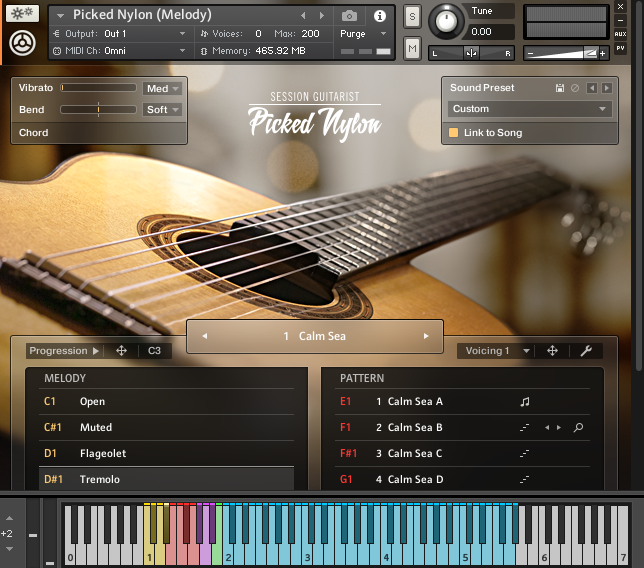Open the instrument info icon
Image resolution: width=644 pixels, height=568 pixels.
click(380, 16)
